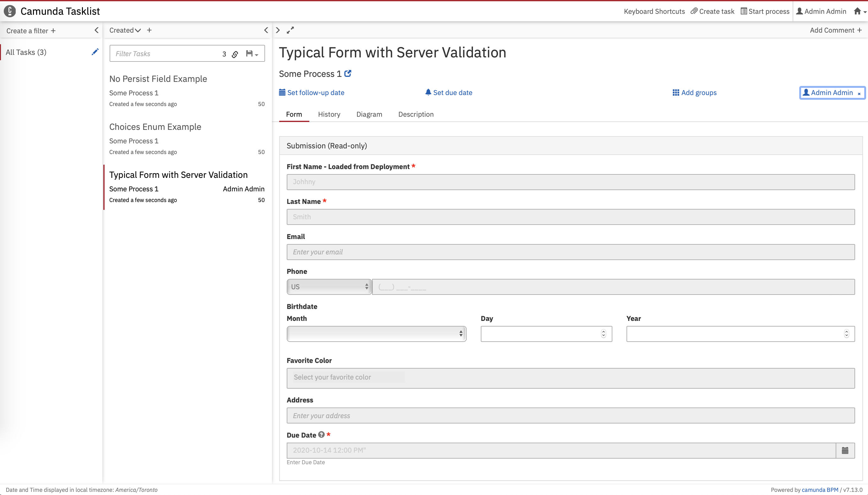Unclaim task via Admin Admin x
This screenshot has width=868, height=495.
tap(859, 93)
